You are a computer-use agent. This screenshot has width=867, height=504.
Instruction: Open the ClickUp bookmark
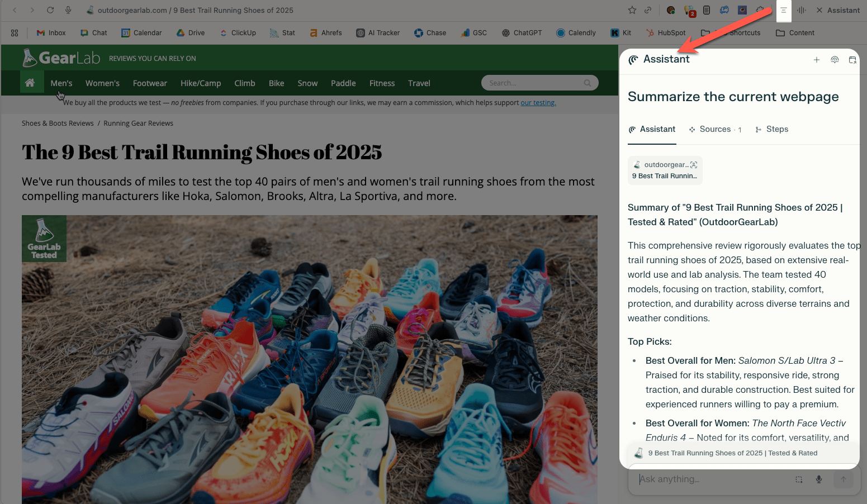point(238,33)
